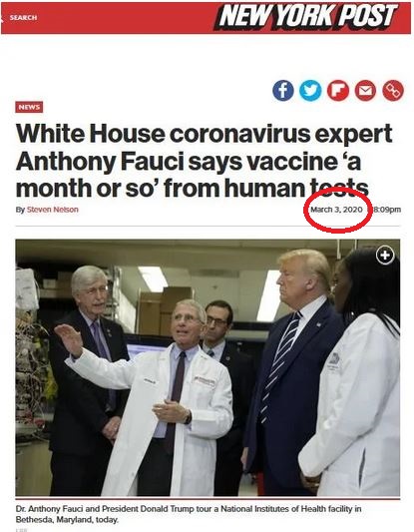The image size is (414, 532).
Task: Open author Steven Nelson's page
Action: click(53, 210)
